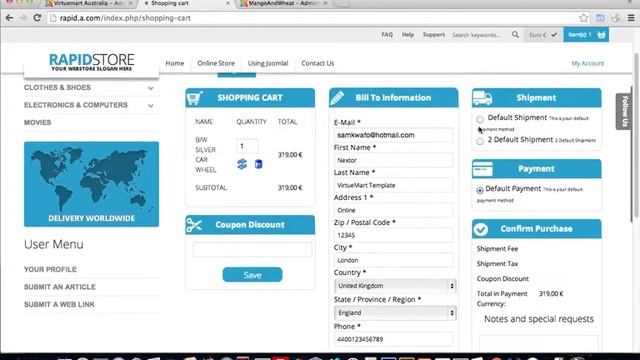Image resolution: width=640 pixels, height=360 pixels.
Task: Click the Zip / Postal Code field
Action: click(393, 236)
